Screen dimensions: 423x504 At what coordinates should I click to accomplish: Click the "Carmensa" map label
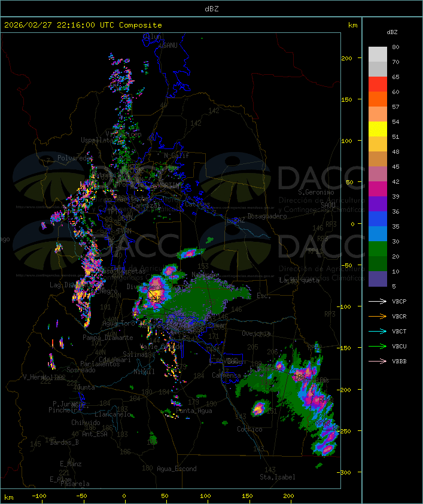click(x=226, y=375)
